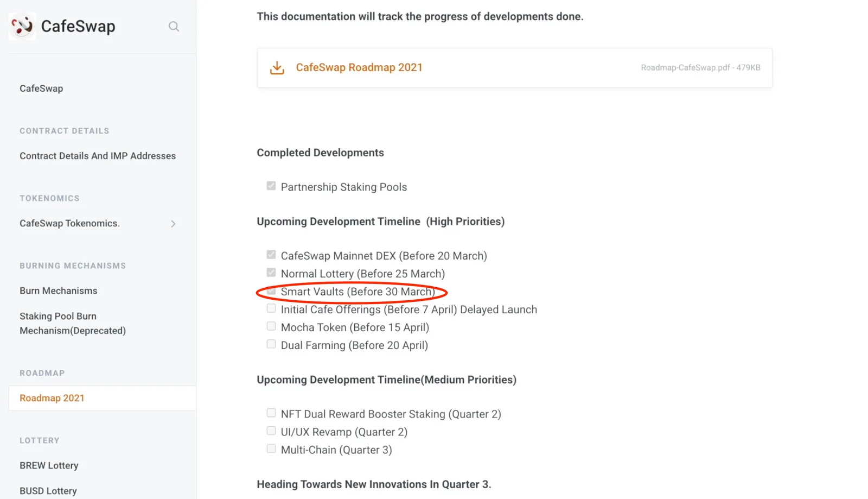Viewport: 868px width, 499px height.
Task: Click Upcoming Development Timeline(Medium Priorities) heading
Action: tap(387, 380)
